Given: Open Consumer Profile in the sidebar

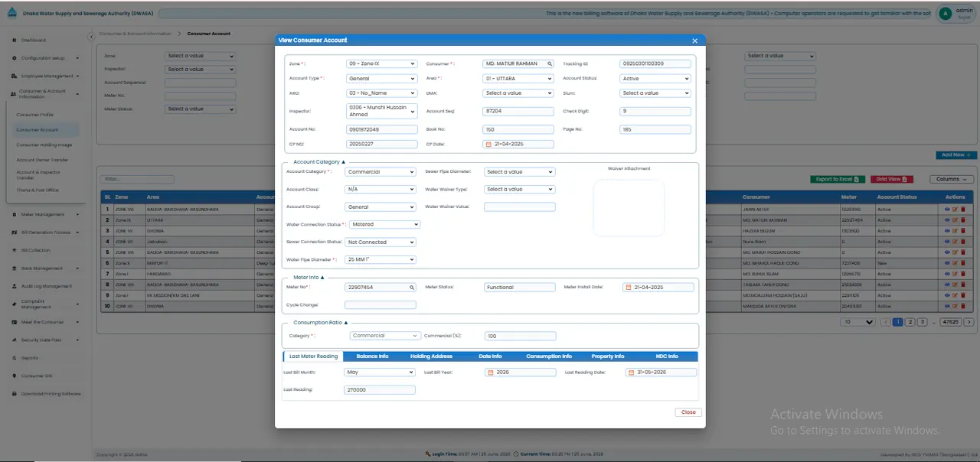Looking at the screenshot, I should click(35, 115).
